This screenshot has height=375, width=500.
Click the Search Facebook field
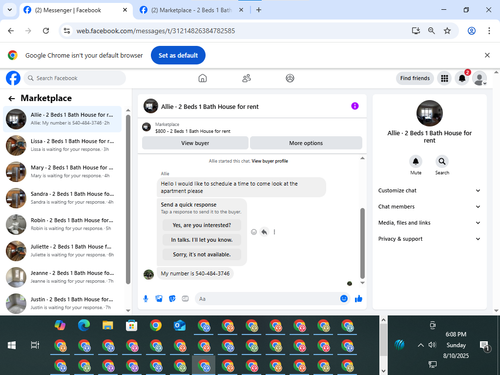pyautogui.click(x=75, y=78)
